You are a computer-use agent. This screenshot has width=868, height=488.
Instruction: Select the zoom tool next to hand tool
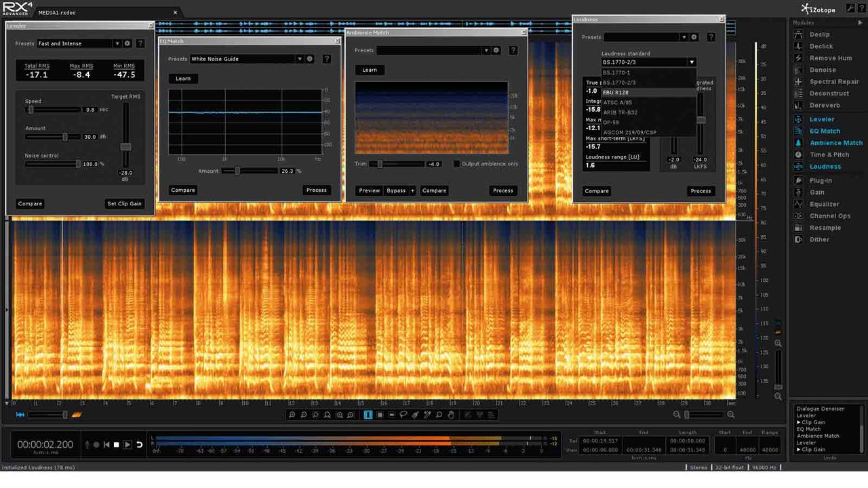[x=439, y=415]
